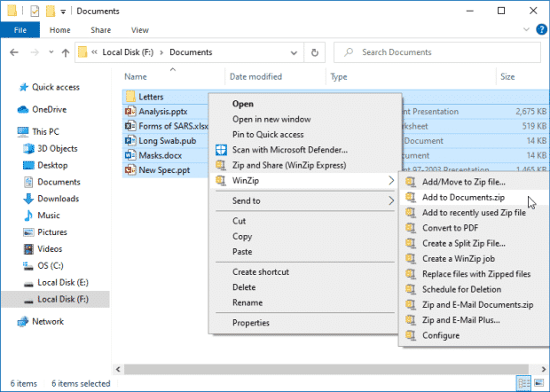The height and width of the screenshot is (392, 550).
Task: Click the OneDrive cloud icon in sidebar
Action: pos(22,109)
